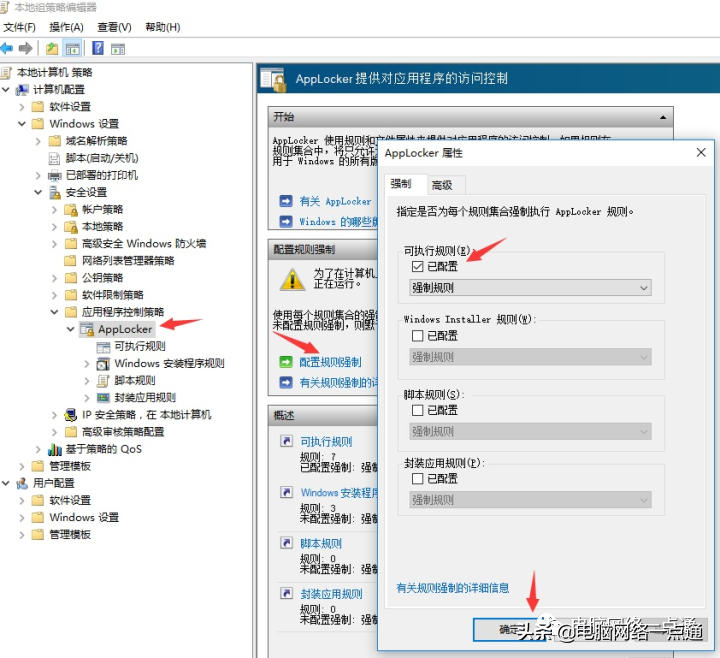
Task: Click the 帐户策略 folder icon
Action: pos(71,210)
